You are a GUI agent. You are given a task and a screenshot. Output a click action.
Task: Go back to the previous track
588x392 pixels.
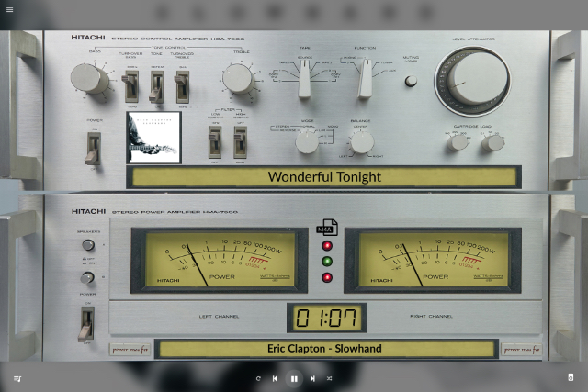coord(275,378)
